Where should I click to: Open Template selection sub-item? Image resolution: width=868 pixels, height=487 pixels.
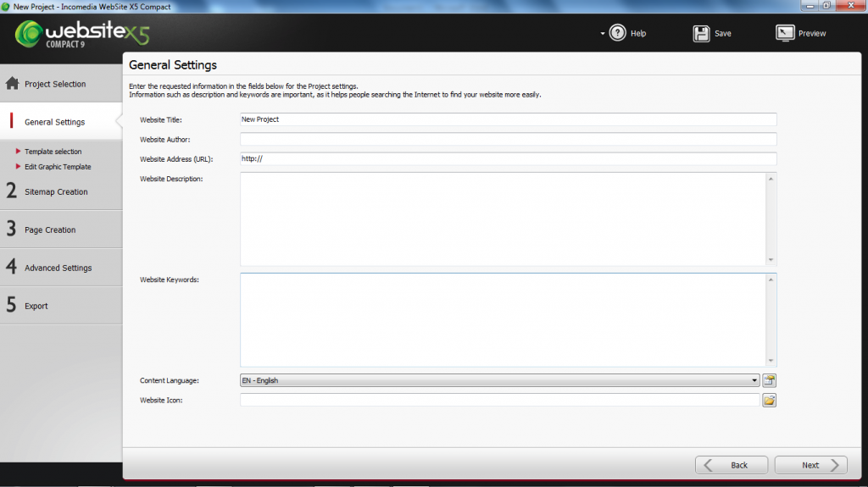[x=53, y=151]
